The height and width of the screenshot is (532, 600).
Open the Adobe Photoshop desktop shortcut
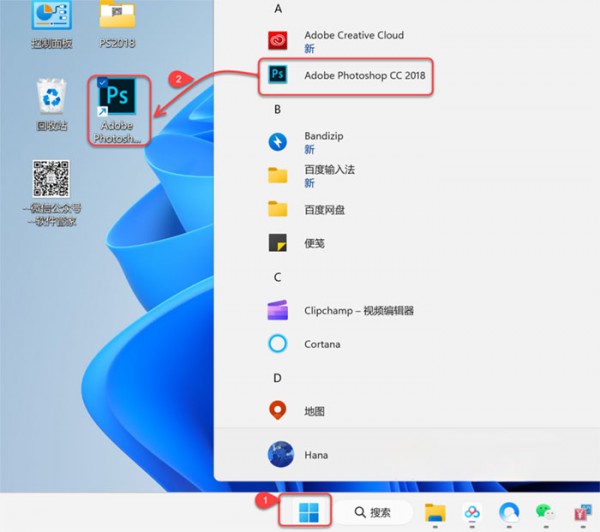(x=118, y=110)
